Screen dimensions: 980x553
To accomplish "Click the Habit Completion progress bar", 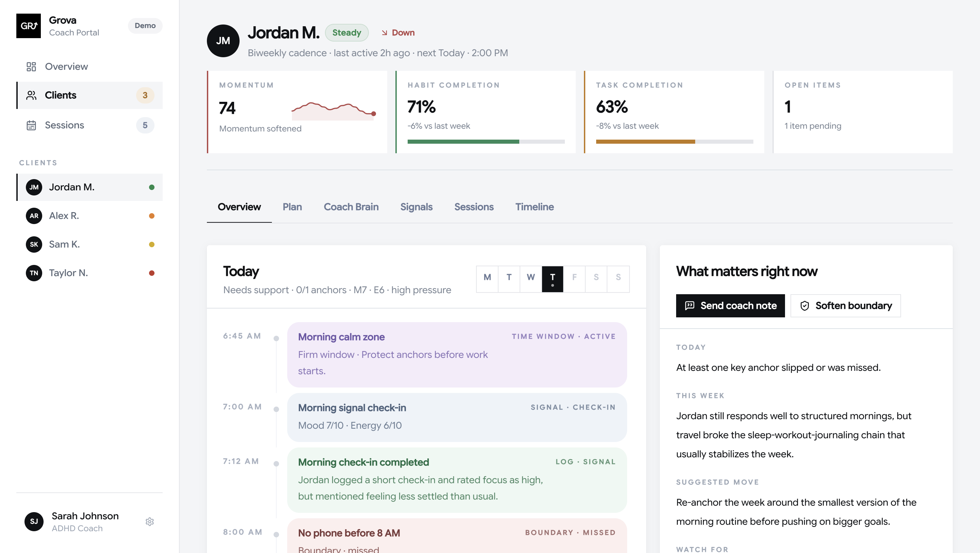I will tap(486, 142).
